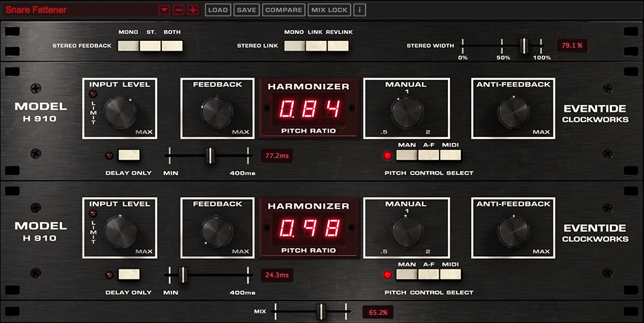This screenshot has height=323, width=644.
Task: Open the preset dropdown arrow
Action: click(164, 10)
